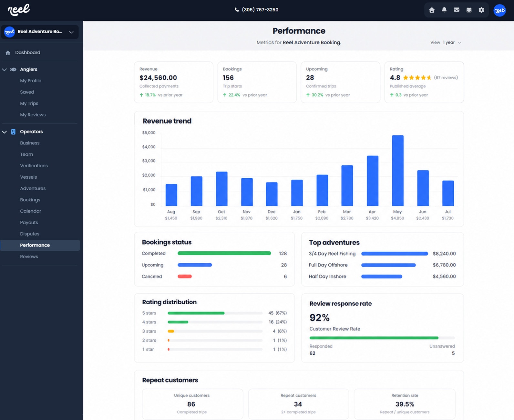Click the (67 reviews) text

click(x=446, y=78)
